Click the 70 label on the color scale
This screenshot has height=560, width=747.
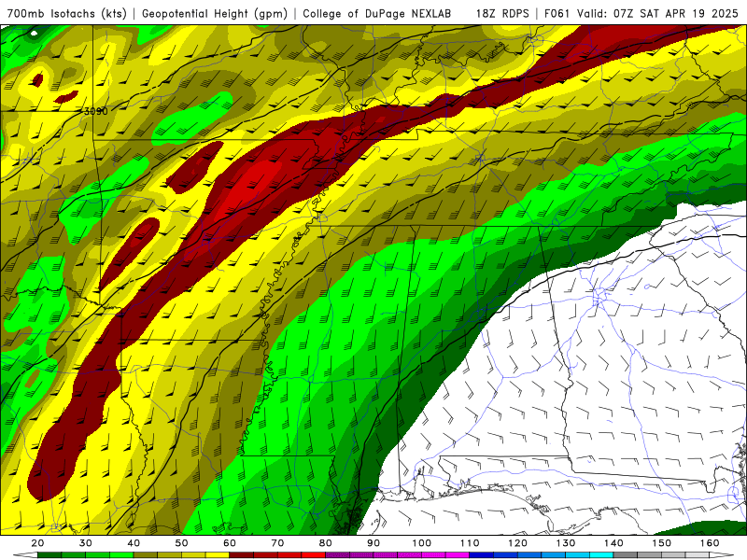tap(277, 543)
